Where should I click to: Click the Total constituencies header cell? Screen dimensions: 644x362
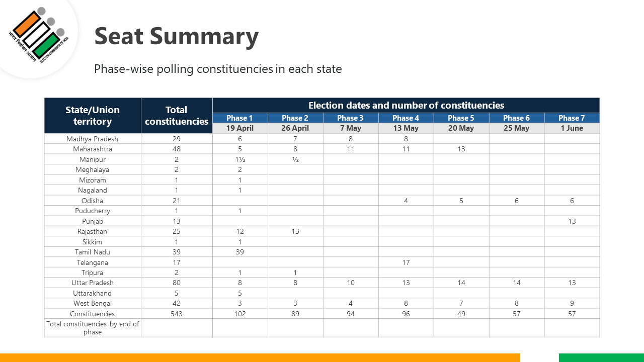(177, 116)
